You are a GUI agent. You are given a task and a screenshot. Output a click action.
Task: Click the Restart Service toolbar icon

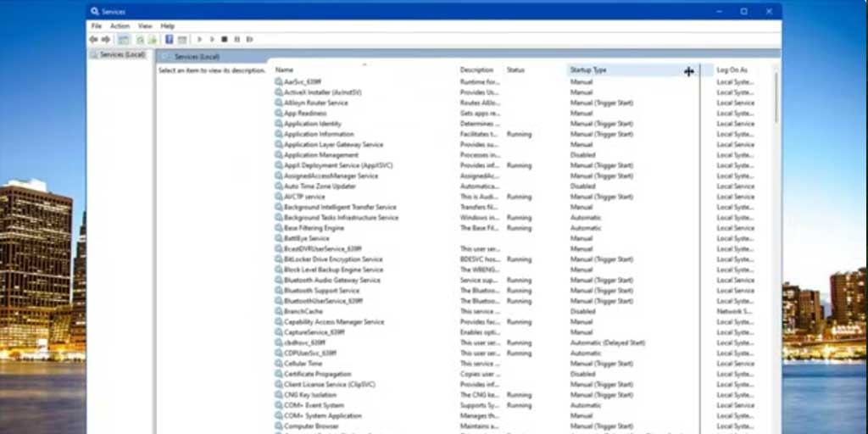click(x=250, y=39)
